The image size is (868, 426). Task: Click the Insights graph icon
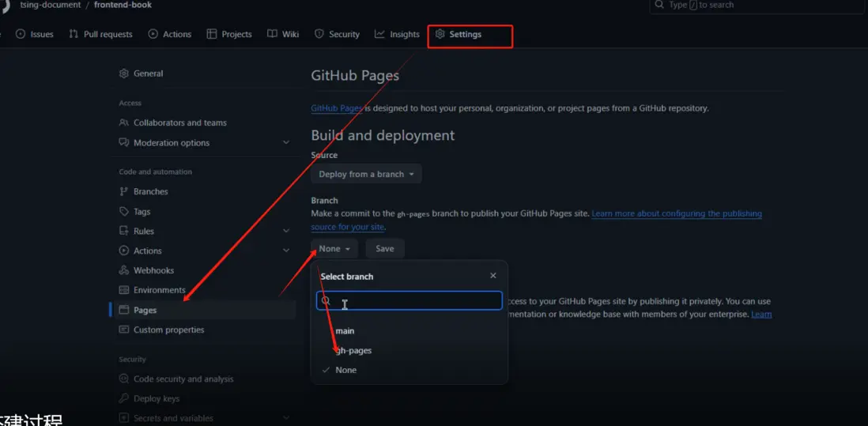tap(379, 34)
